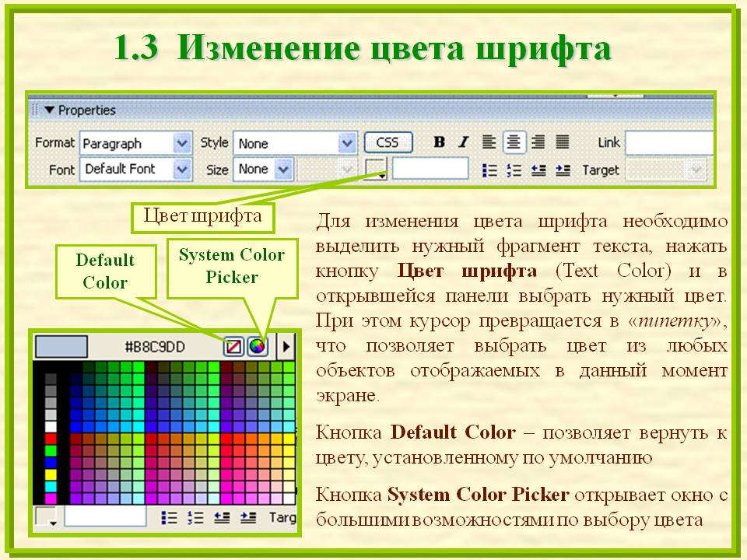The height and width of the screenshot is (560, 747).
Task: Open the Size None dropdown
Action: pyautogui.click(x=283, y=169)
